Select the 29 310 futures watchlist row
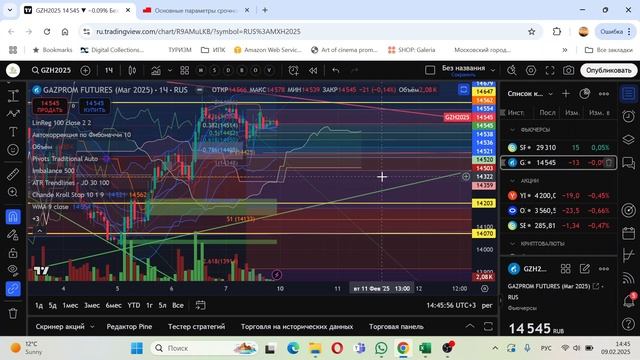The width and height of the screenshot is (640, 360). click(x=558, y=147)
